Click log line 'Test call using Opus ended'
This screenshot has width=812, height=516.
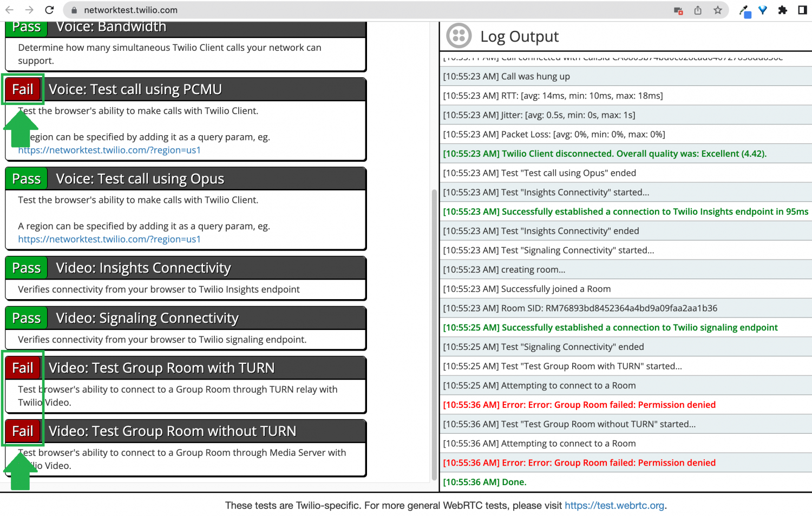626,173
